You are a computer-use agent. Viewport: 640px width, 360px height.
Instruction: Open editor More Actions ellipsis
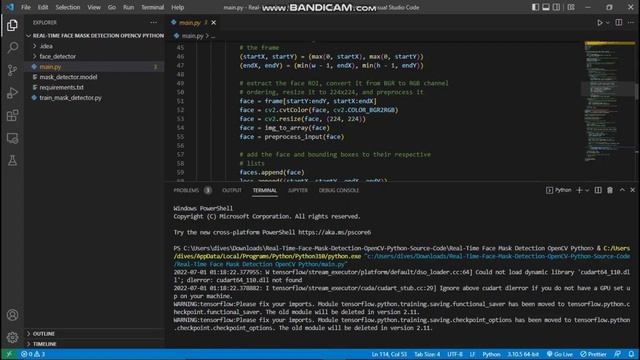tap(631, 22)
